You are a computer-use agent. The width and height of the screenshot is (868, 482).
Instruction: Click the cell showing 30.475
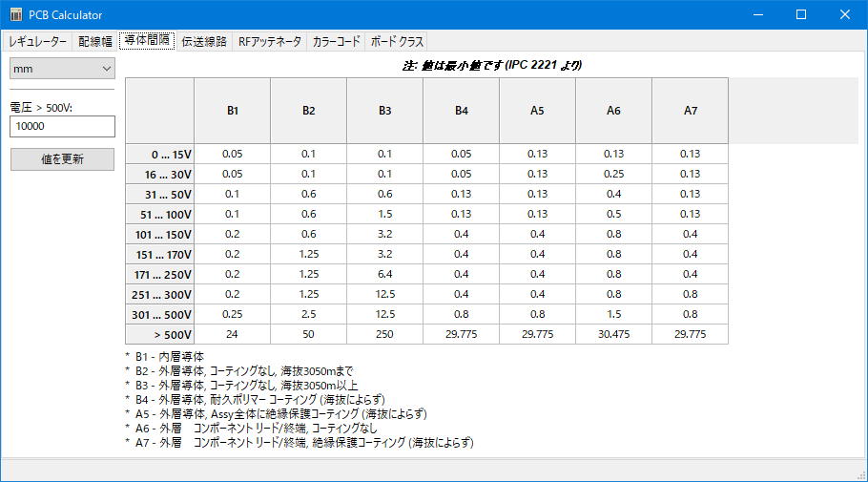613,334
